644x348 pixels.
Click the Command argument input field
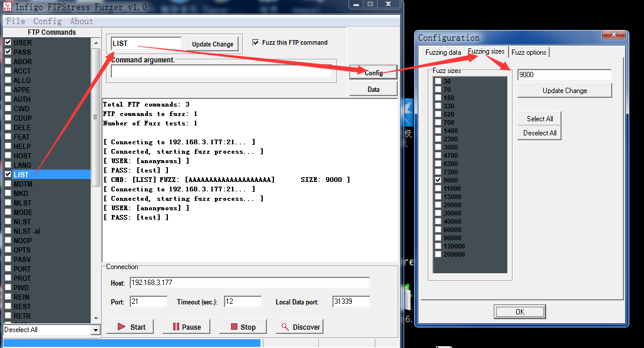(x=222, y=71)
